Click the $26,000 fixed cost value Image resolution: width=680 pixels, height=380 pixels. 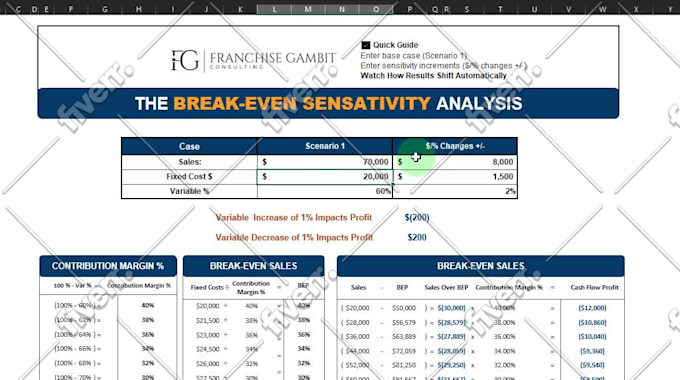tap(207, 364)
